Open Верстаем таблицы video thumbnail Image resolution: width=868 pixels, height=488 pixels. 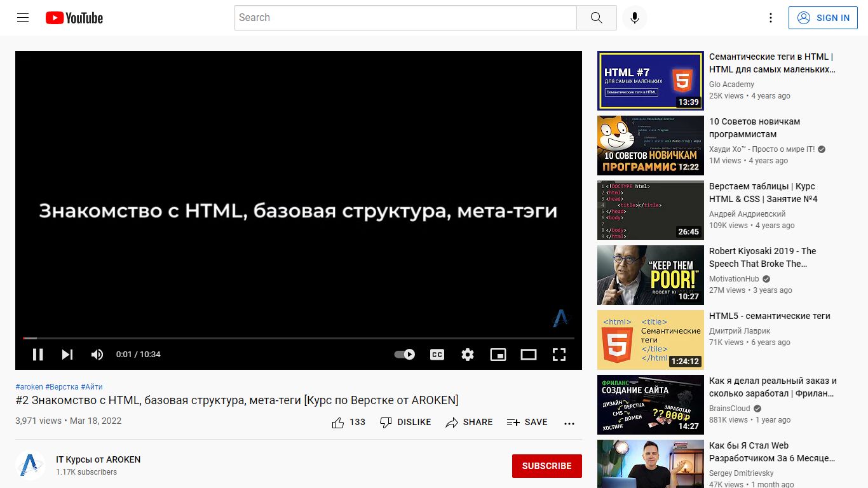click(x=651, y=210)
